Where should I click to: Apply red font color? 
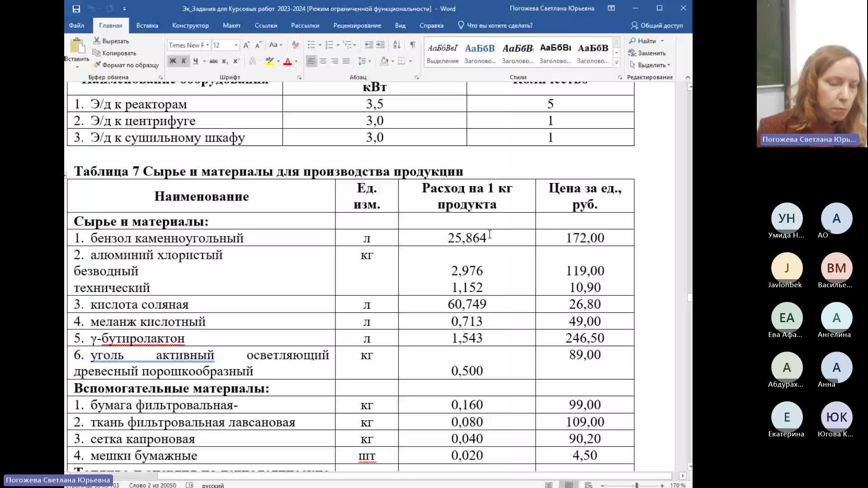pos(288,61)
